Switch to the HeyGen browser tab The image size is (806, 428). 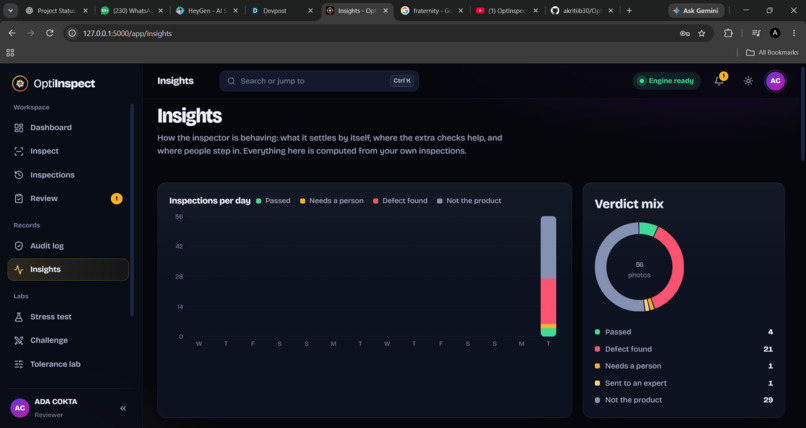coord(207,10)
